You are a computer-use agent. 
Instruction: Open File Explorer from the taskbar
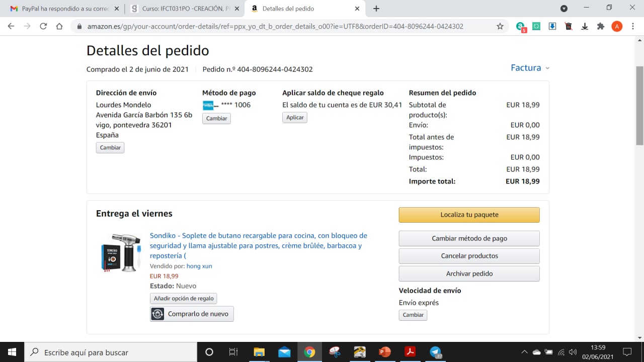(x=259, y=352)
